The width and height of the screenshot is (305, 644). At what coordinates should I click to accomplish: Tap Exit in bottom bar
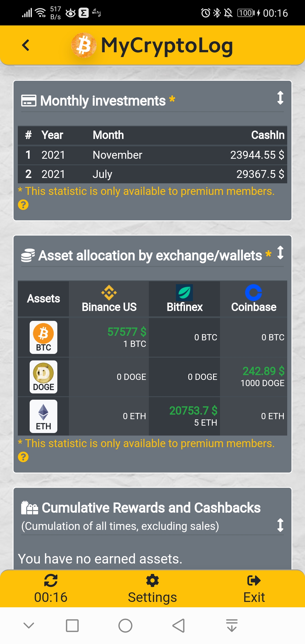click(254, 588)
